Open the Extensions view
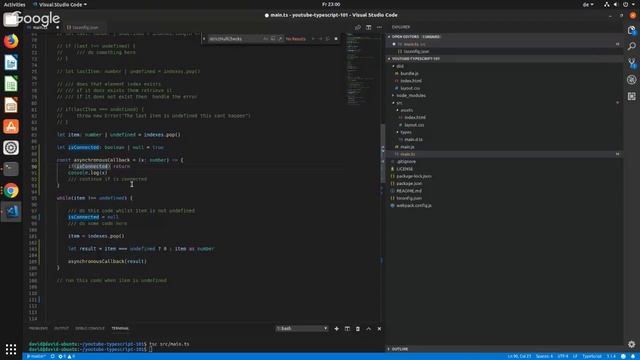 click(x=631, y=96)
